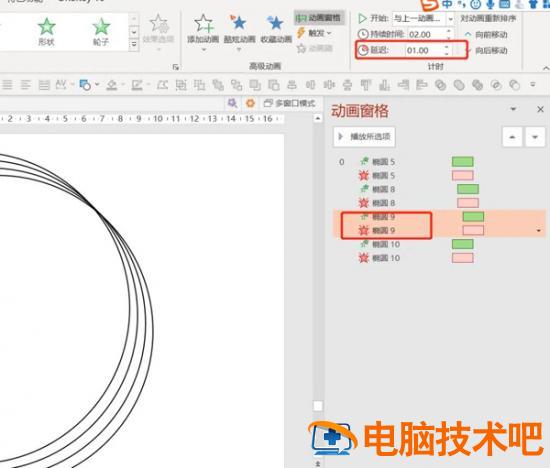This screenshot has height=468, width=550.
Task: Click the Sogou microphone voice input icon
Action: coord(490,4)
